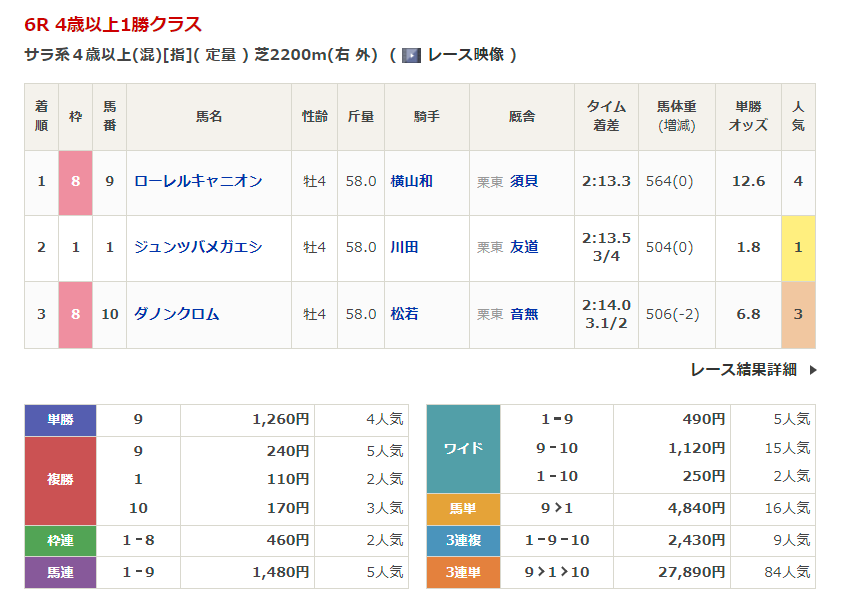Viewport: 842px width, 601px height.
Task: Click pink frame 8 cell in ローレルキャニオン row
Action: point(75,181)
